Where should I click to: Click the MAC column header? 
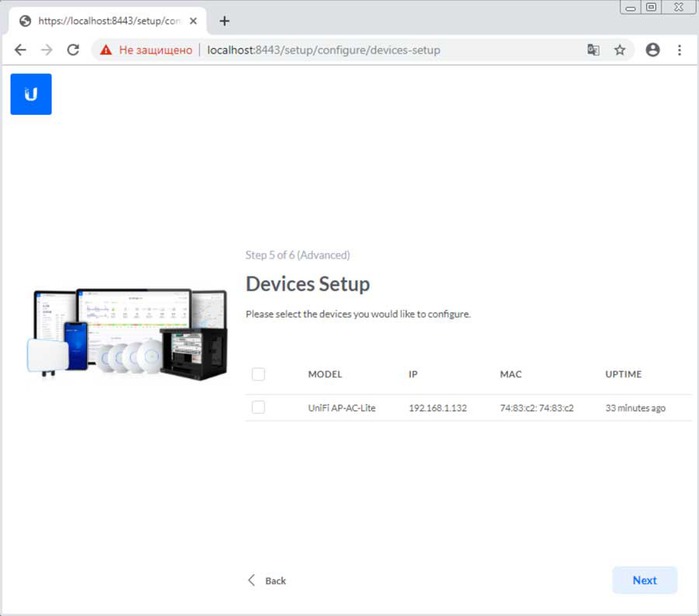(511, 374)
